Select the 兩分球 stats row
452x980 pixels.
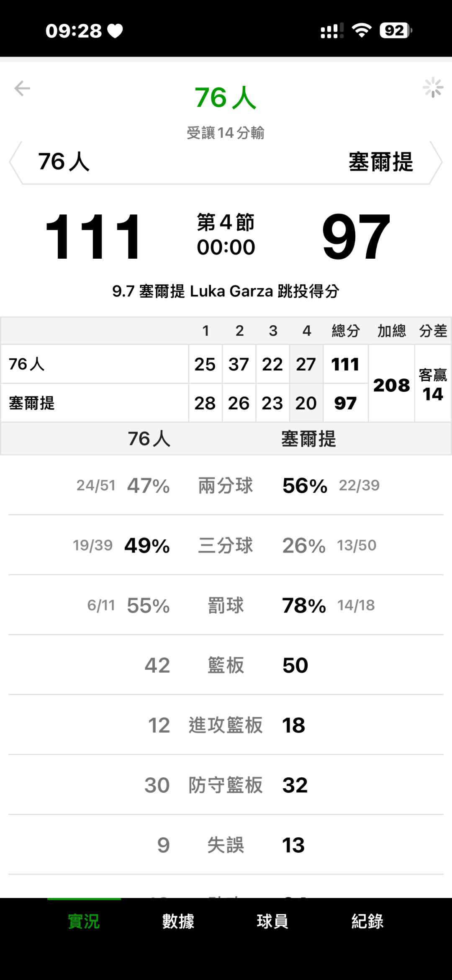point(226,486)
